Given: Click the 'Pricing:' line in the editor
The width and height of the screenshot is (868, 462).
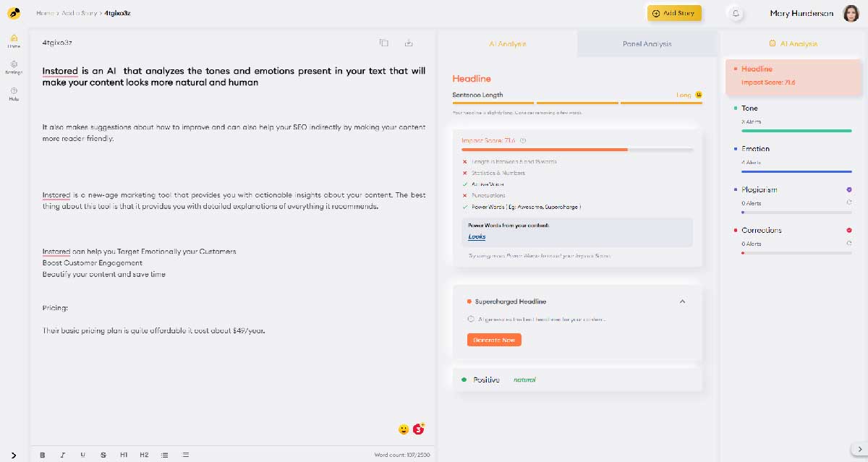Looking at the screenshot, I should [x=55, y=308].
